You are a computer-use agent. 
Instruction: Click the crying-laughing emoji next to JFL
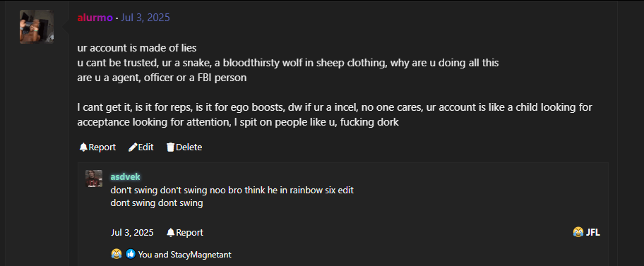(578, 232)
